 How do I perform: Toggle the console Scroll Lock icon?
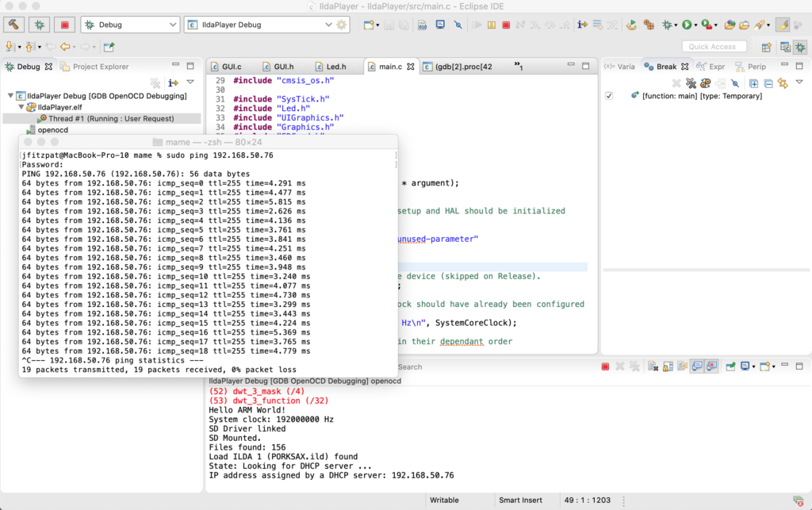click(667, 366)
